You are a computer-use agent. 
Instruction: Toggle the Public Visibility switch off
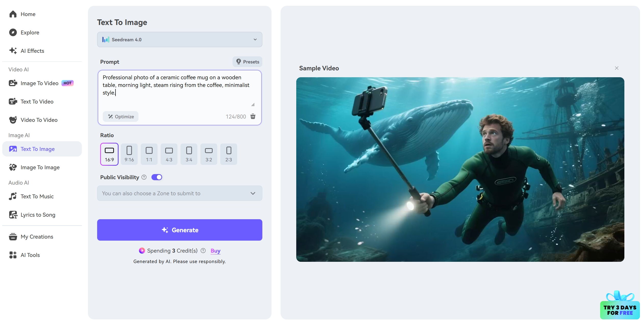click(x=157, y=177)
